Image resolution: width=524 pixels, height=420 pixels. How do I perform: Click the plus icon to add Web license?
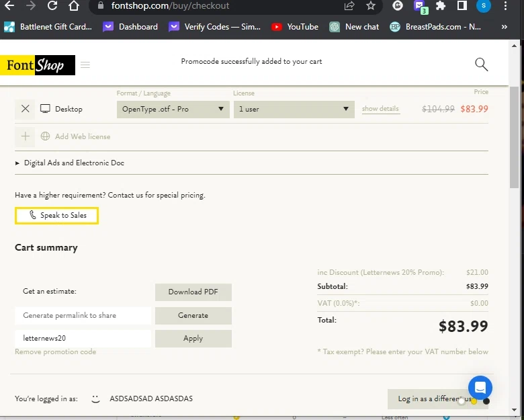click(25, 136)
